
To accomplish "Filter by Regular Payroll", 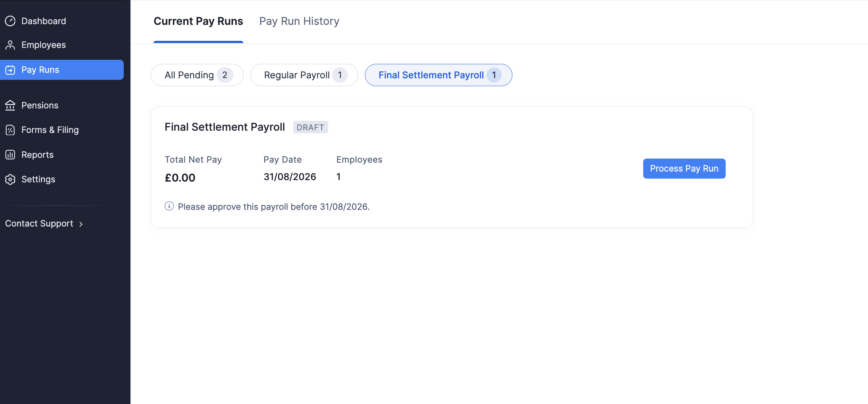I will pyautogui.click(x=304, y=75).
